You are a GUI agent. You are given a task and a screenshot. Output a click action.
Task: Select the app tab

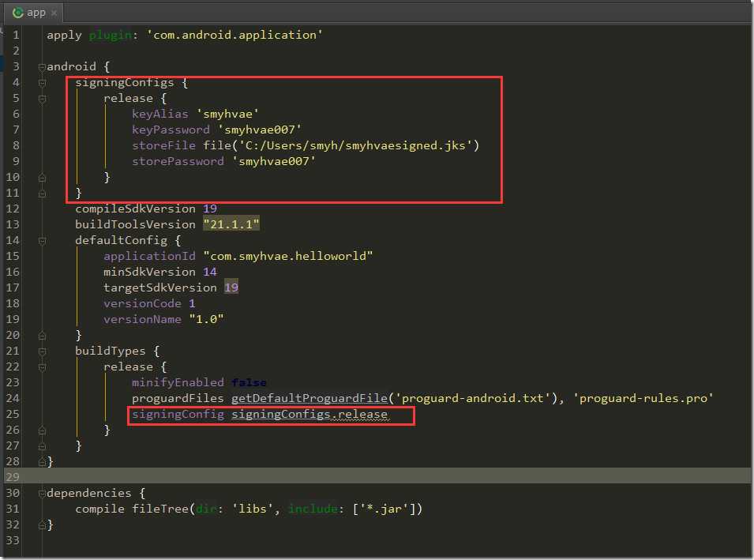point(33,13)
